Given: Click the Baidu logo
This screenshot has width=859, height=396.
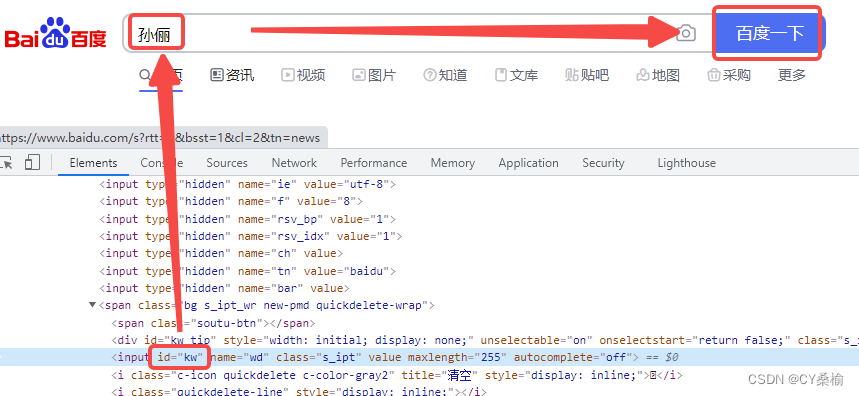Looking at the screenshot, I should click(55, 33).
